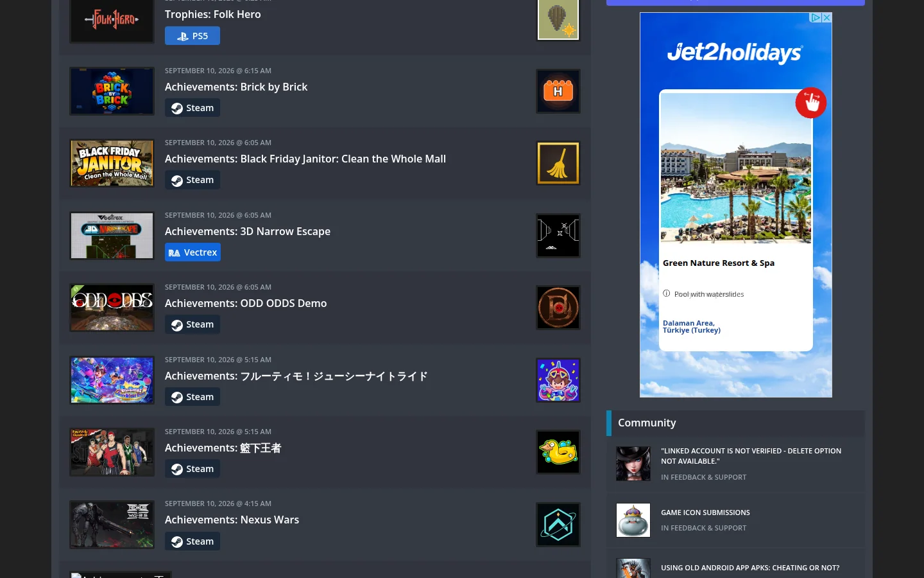This screenshot has height=578, width=924.
Task: Open the Trophies: Folk Hero link
Action: click(213, 14)
